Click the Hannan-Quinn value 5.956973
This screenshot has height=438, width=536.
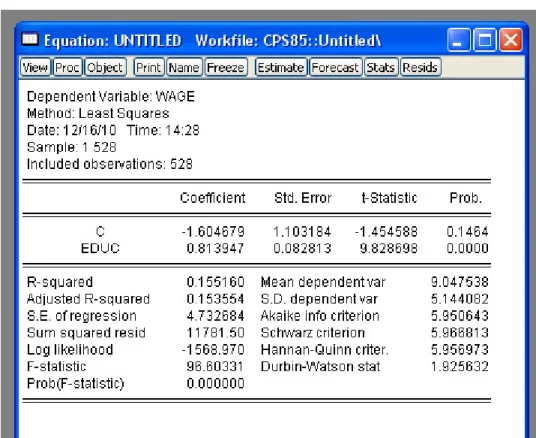[459, 349]
